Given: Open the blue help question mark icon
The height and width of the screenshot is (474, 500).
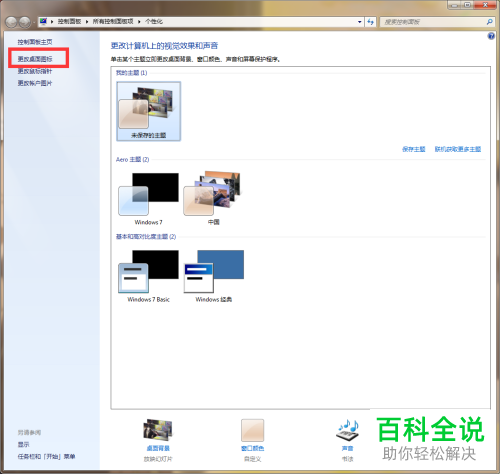Looking at the screenshot, I should [491, 36].
